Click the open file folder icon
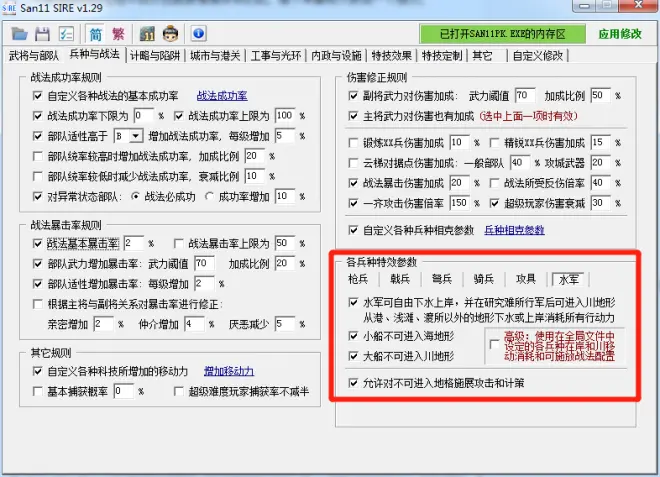Viewport: 660px width, 477px height. (x=15, y=34)
